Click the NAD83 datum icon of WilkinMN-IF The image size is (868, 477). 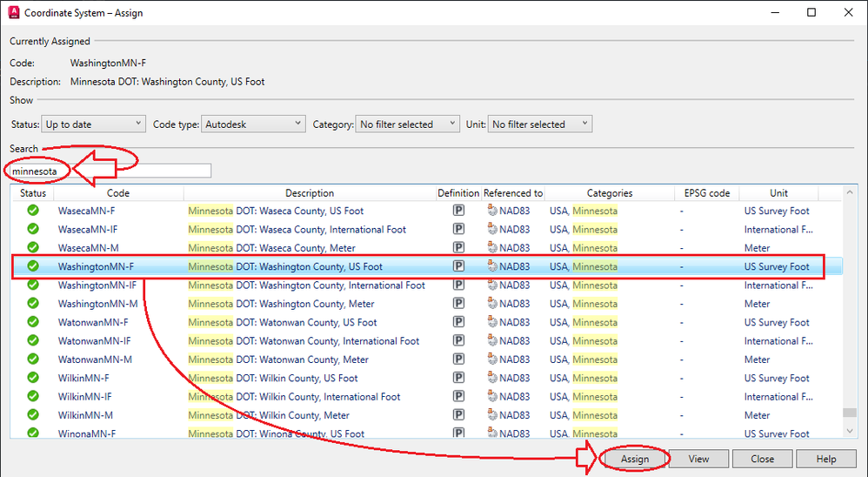tap(492, 396)
